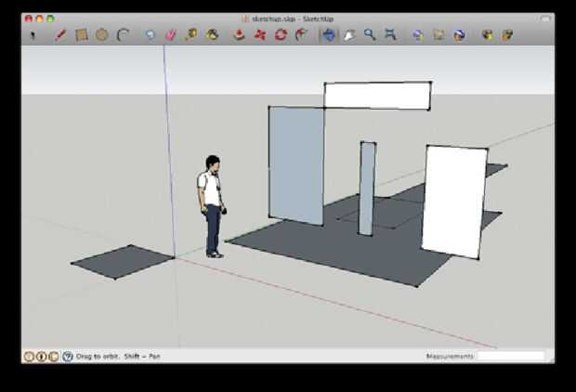Open Get Models from toolbar
This screenshot has height=392, width=576.
[x=487, y=35]
